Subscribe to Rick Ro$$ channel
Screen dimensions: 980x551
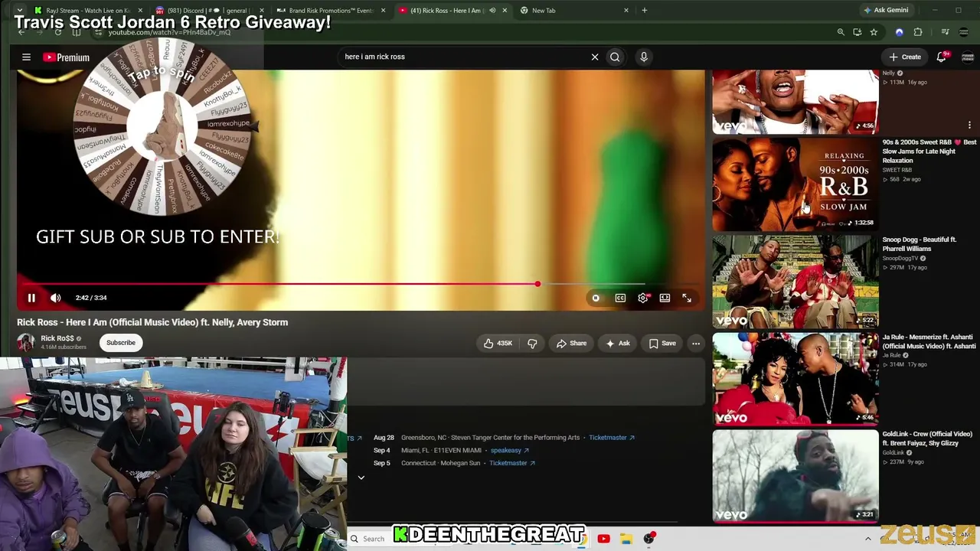tap(121, 343)
